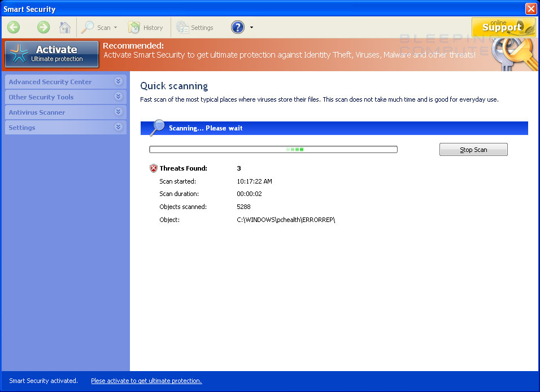Click the 'Threats Found:' label

(183, 168)
